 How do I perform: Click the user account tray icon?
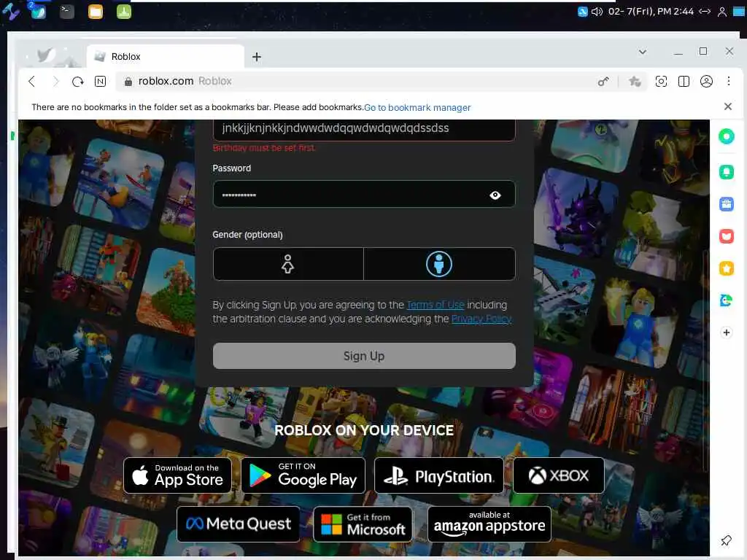click(722, 12)
